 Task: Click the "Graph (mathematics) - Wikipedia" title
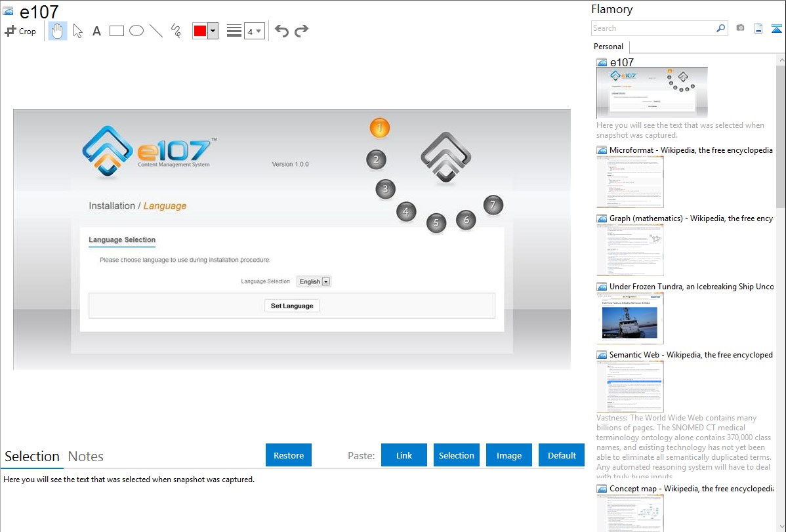(x=691, y=218)
